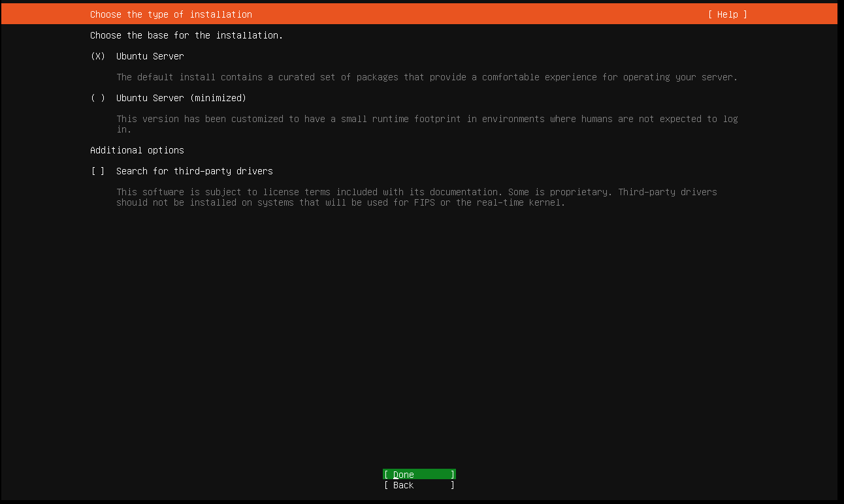Viewport: 844px width, 504px height.
Task: Confirm with the Done button
Action: click(419, 475)
